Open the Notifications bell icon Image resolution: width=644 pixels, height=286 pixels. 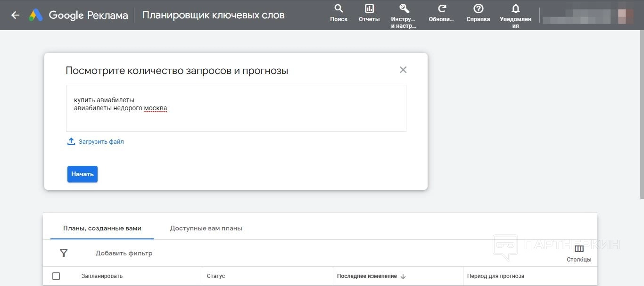tap(516, 9)
